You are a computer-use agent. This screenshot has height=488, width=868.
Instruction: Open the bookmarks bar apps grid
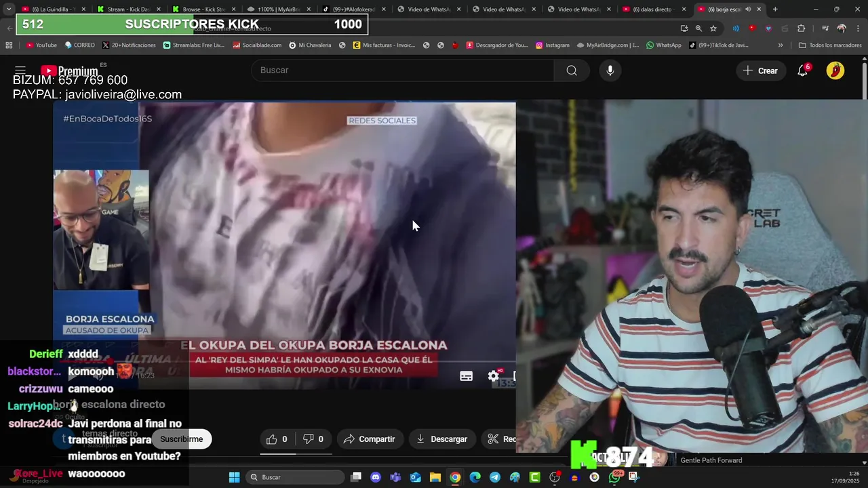pyautogui.click(x=9, y=45)
